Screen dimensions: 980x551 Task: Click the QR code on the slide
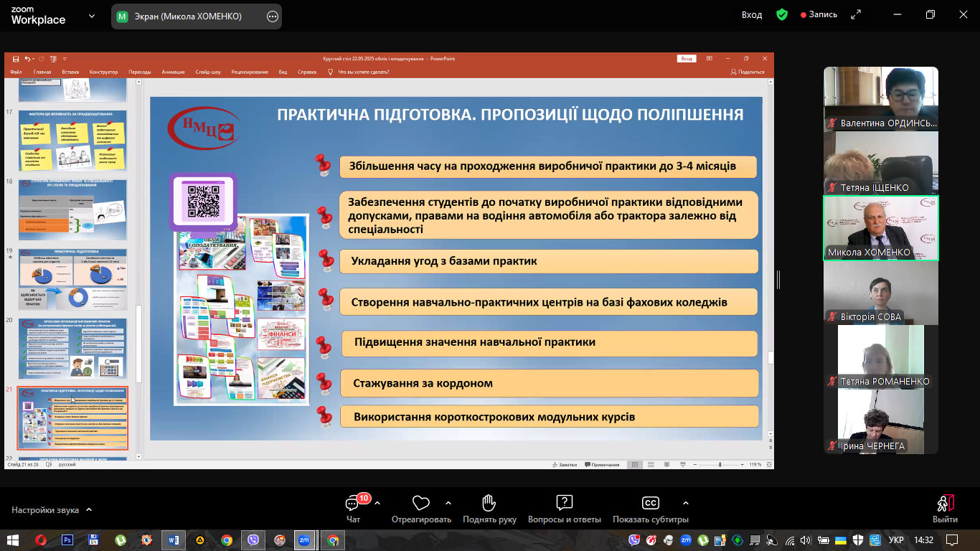(203, 202)
